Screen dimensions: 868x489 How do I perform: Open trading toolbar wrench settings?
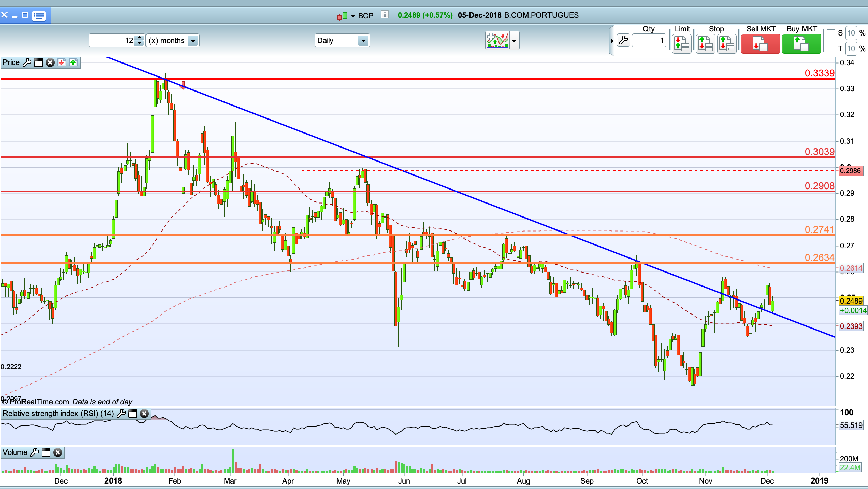(x=623, y=41)
